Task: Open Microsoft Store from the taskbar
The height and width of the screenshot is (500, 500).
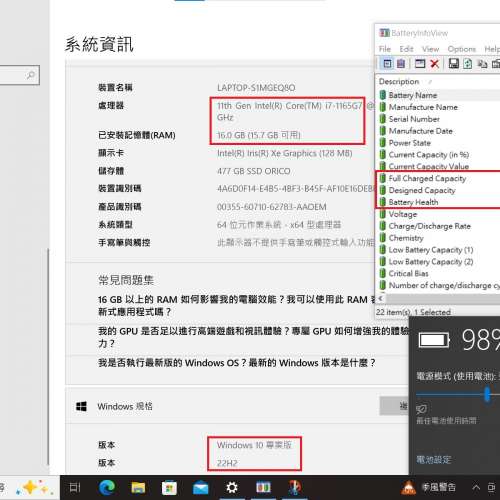Action: pos(169,488)
